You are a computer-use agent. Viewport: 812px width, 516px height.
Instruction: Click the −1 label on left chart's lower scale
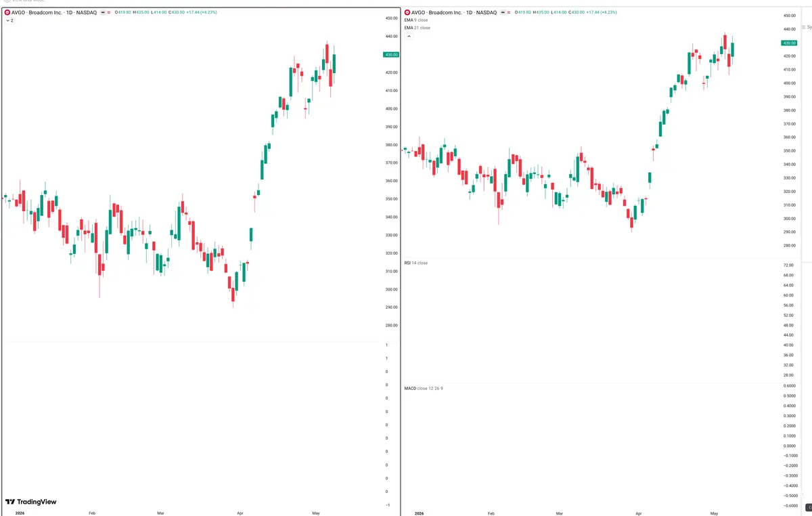coord(387,505)
